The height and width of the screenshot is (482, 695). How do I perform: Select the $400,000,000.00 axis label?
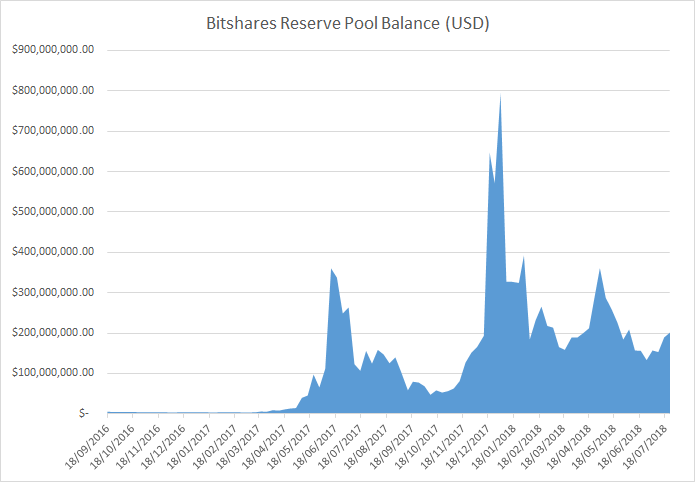click(x=53, y=251)
